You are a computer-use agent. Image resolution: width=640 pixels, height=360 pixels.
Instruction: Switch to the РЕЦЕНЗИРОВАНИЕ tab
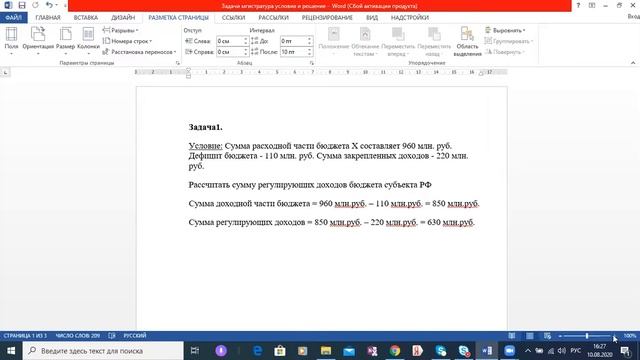coord(327,18)
